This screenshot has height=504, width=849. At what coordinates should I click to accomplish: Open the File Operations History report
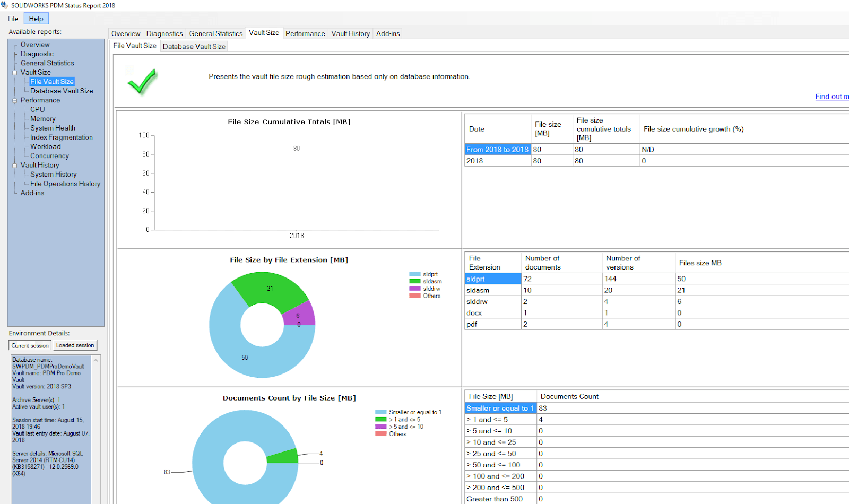(65, 184)
